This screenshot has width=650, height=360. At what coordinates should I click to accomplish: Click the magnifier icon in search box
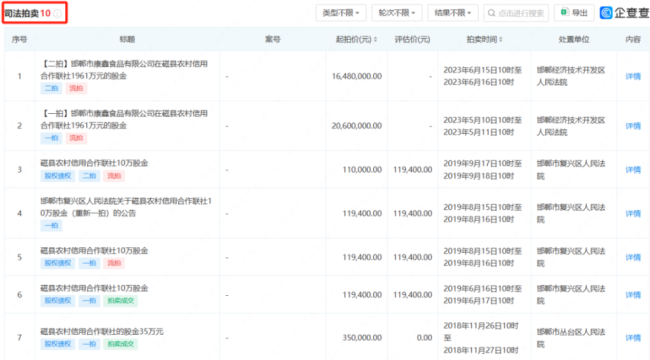491,13
